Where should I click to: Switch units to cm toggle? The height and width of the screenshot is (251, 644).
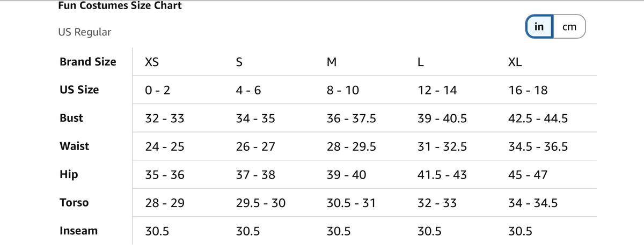tap(569, 27)
